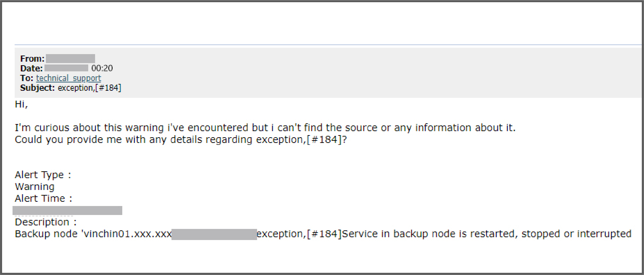644x275 pixels.
Task: Click the bold From label
Action: pyautogui.click(x=32, y=59)
